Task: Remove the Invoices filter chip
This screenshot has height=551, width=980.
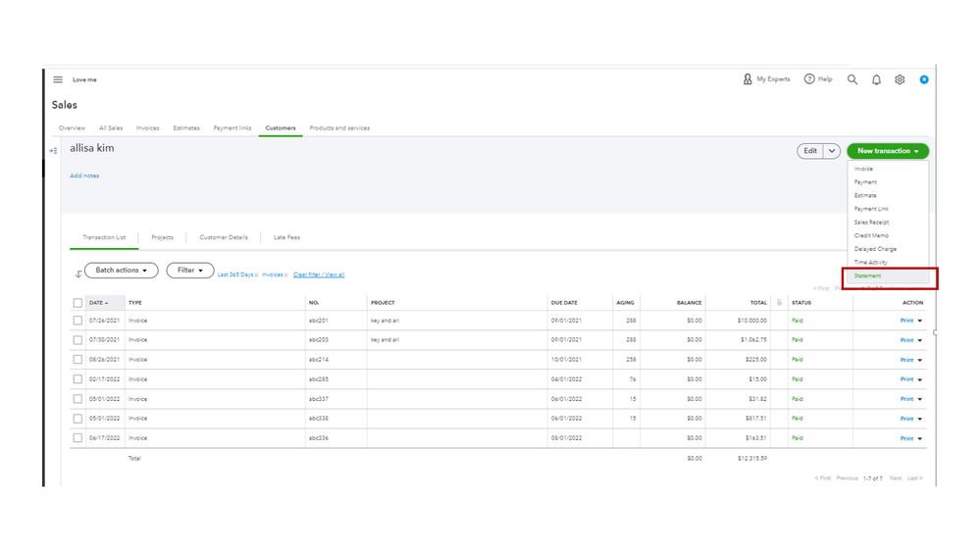Action: pyautogui.click(x=286, y=275)
